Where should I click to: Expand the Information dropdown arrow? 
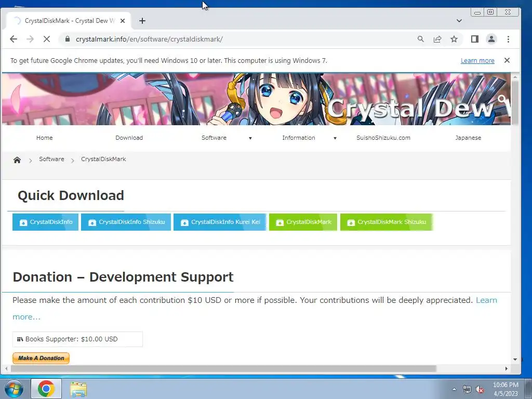coord(335,138)
